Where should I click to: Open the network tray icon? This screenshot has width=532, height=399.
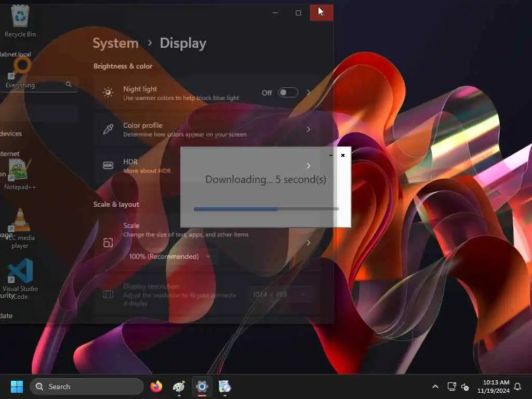[x=451, y=387]
